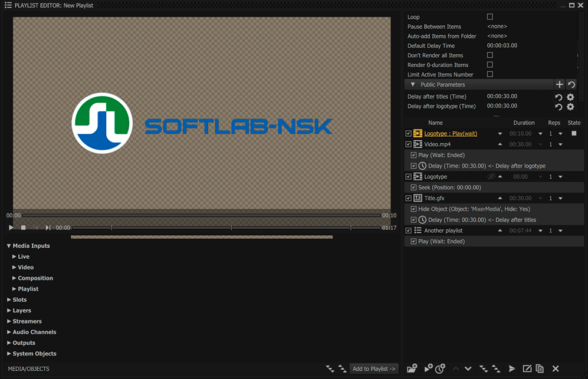Collapse all in Media/Objects tree
The image size is (588, 379).
(x=343, y=369)
